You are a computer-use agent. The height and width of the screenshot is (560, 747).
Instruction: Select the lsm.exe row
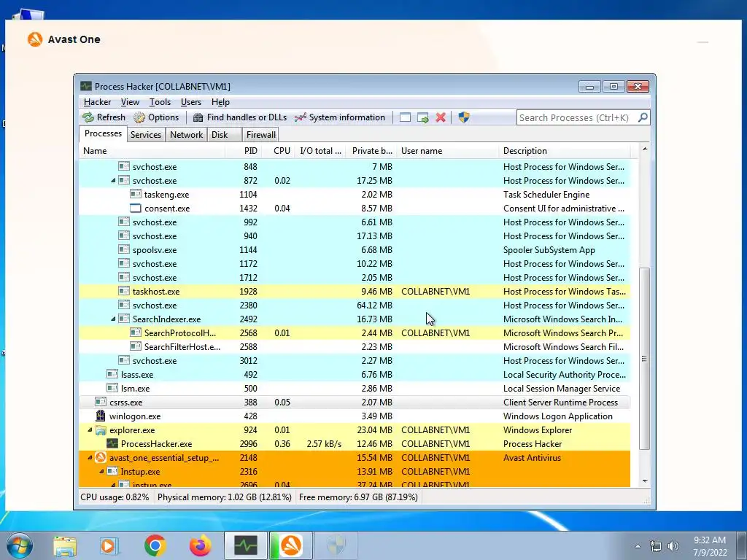[355, 389]
